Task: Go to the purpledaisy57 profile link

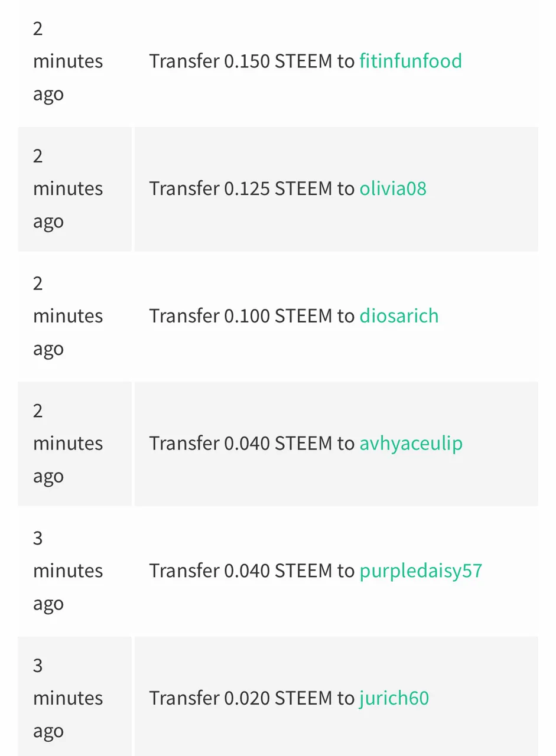Action: pyautogui.click(x=421, y=571)
